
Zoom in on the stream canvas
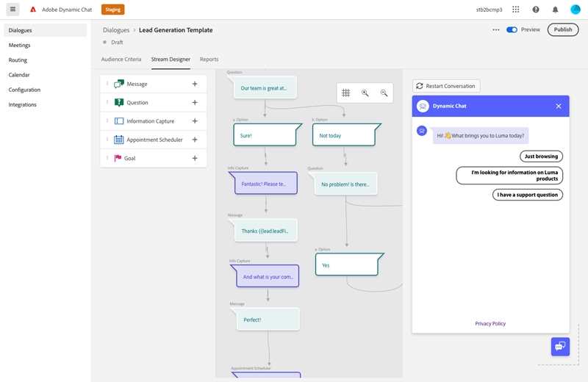tap(365, 93)
